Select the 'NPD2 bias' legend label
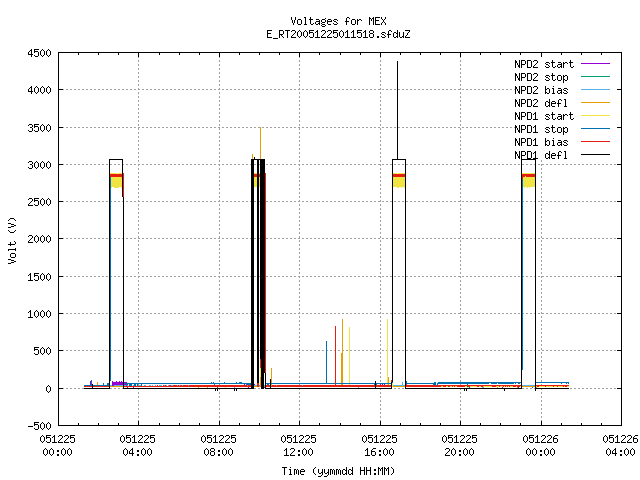The width and height of the screenshot is (640, 480). 541,90
